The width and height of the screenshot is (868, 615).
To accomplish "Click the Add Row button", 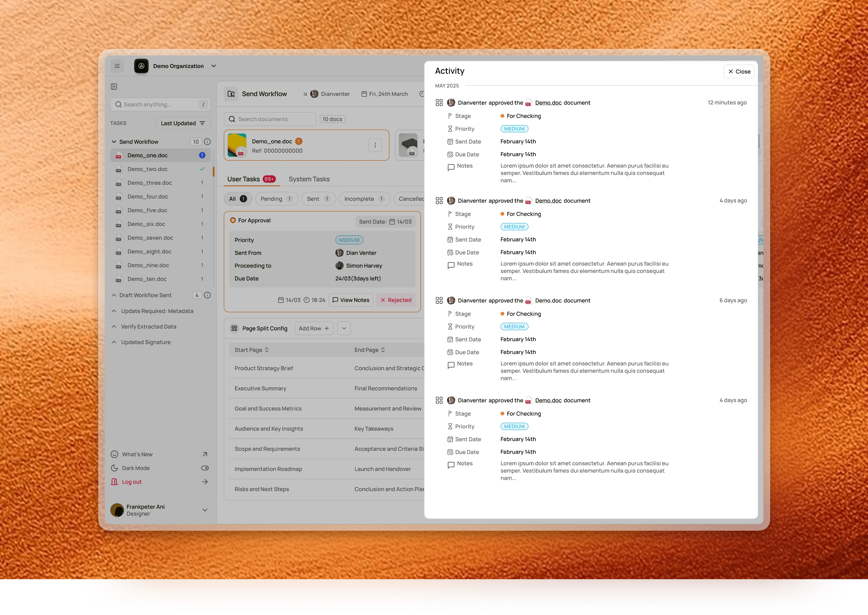I will 314,328.
